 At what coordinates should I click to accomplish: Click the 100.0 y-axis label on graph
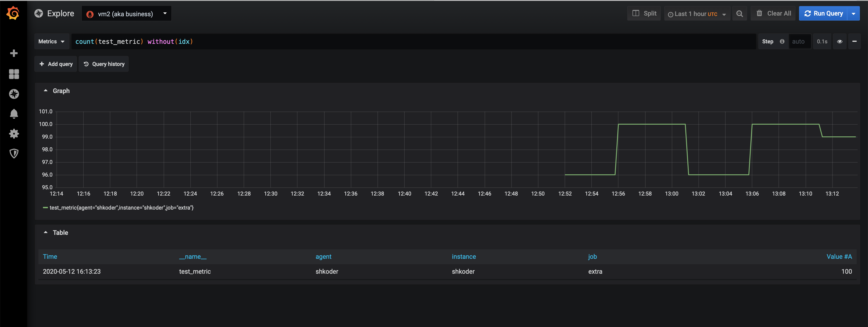tap(46, 124)
